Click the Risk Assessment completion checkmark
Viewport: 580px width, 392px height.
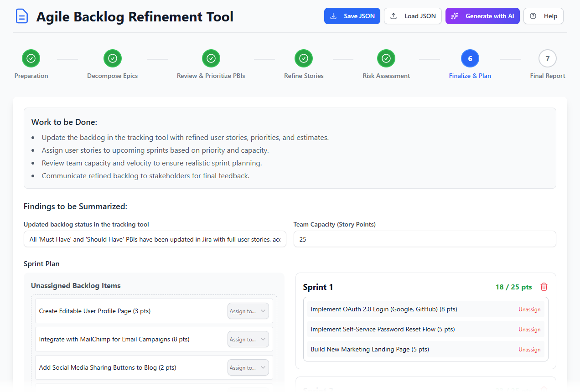pos(386,58)
